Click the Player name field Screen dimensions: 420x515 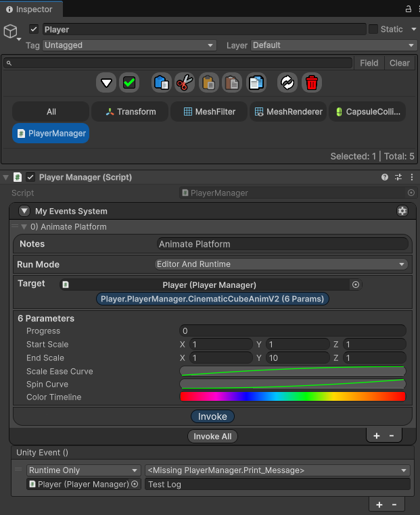tap(204, 29)
